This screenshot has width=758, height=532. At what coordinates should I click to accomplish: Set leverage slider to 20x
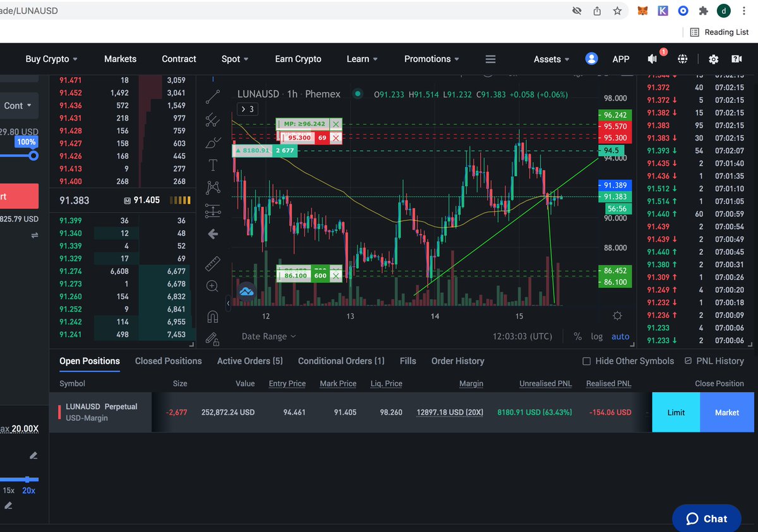point(28,490)
